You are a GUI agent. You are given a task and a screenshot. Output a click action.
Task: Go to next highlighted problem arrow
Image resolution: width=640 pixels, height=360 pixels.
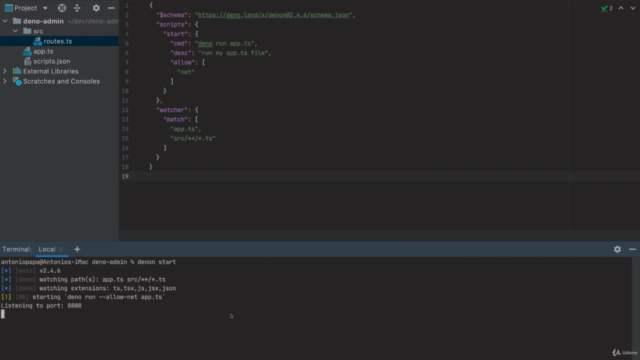[x=633, y=8]
